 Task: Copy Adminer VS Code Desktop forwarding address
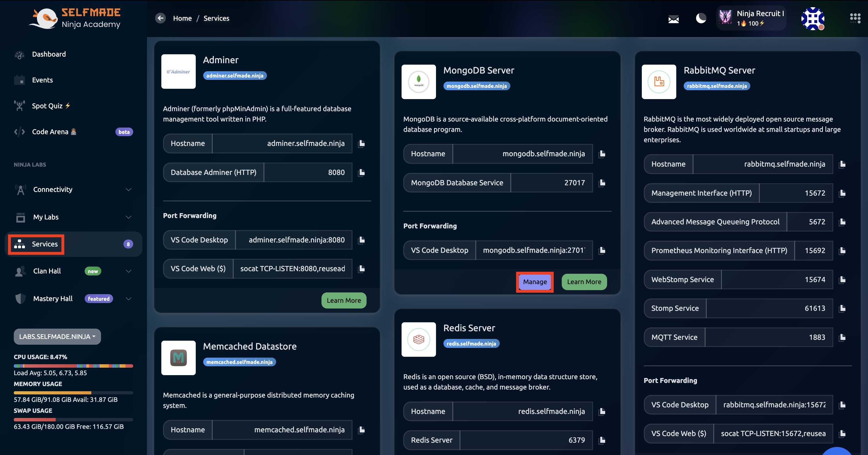[362, 240]
